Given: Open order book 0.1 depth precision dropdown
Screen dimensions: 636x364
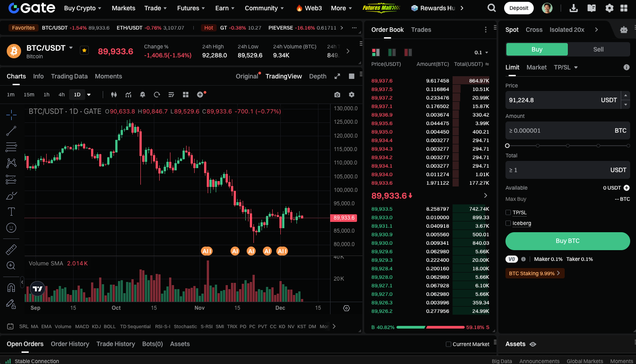Looking at the screenshot, I should point(482,52).
